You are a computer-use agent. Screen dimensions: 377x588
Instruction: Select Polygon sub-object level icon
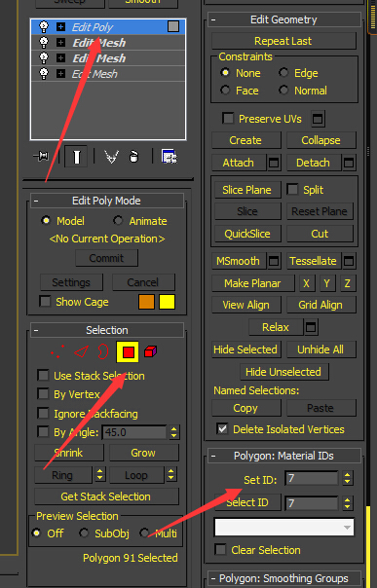point(128,351)
